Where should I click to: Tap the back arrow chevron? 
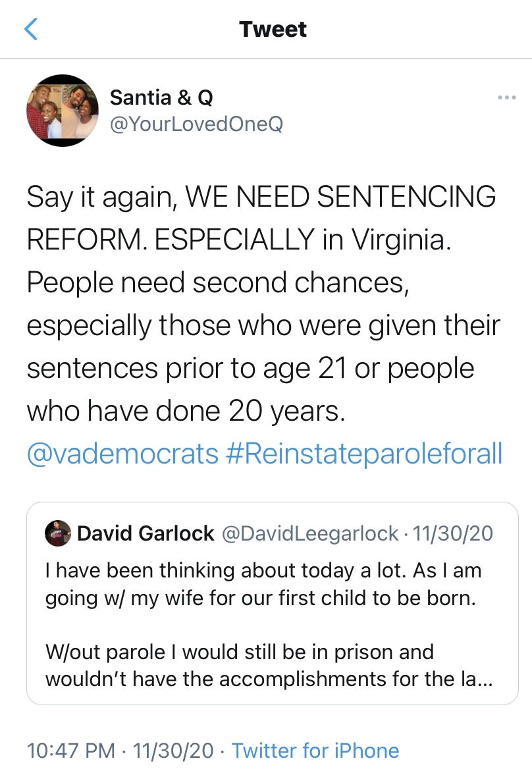(31, 29)
